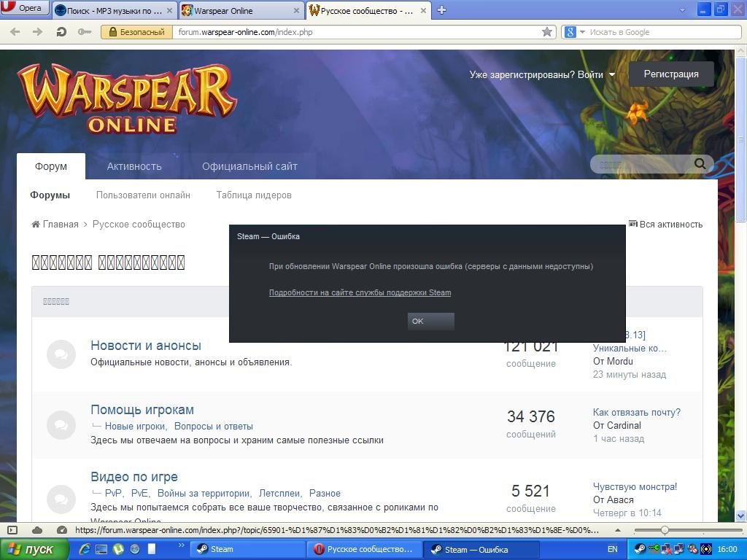Open the 'Войны за территории' subforum
The image size is (747, 560).
point(204,494)
